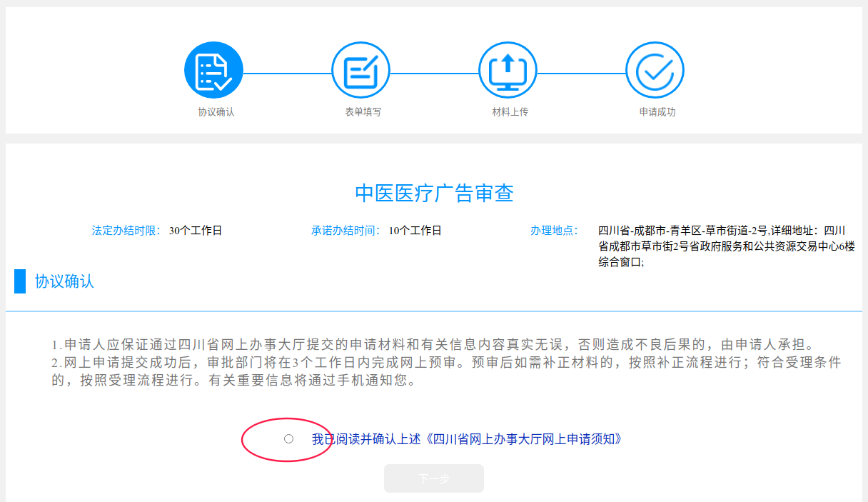Screen dimensions: 868x502
Task: Click the 中医医疗广告审查 page title
Action: click(x=434, y=194)
